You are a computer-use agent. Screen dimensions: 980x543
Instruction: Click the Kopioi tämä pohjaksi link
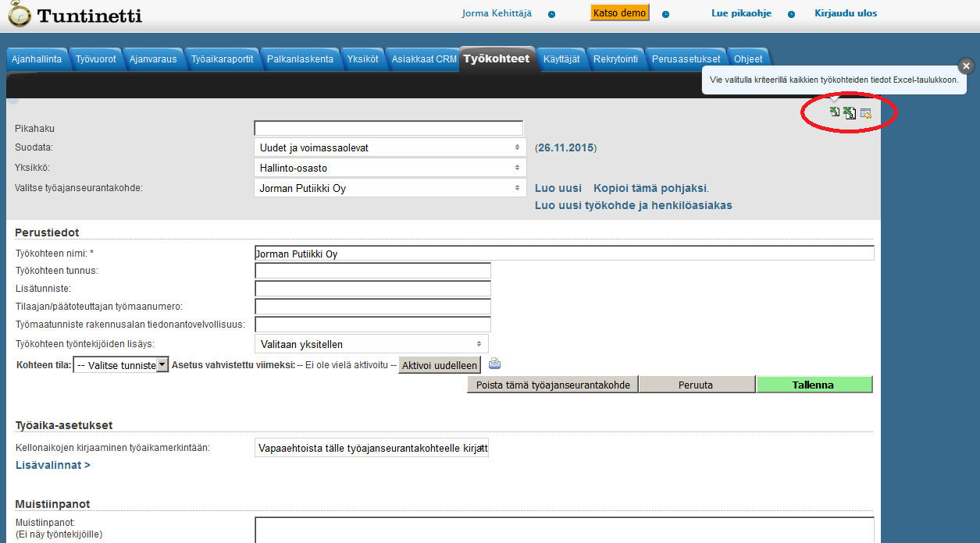coord(650,188)
